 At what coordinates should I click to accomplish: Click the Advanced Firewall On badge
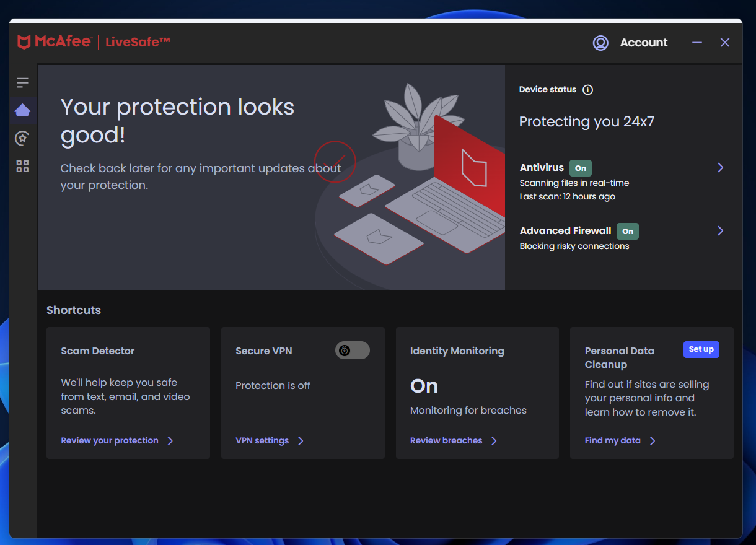[x=628, y=231]
